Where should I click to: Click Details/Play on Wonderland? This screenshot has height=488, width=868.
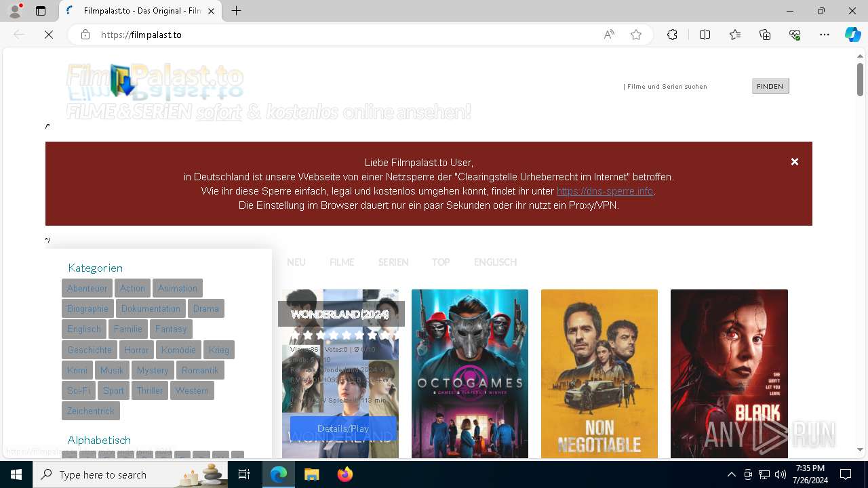(343, 428)
